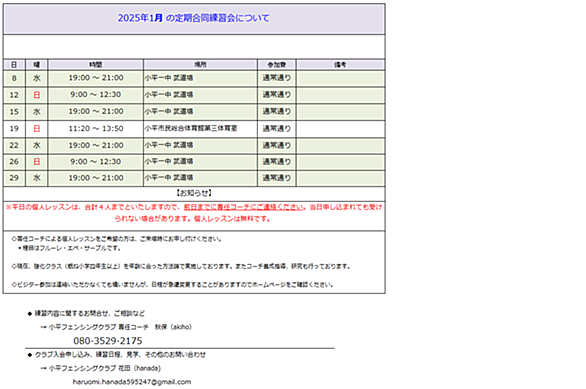The width and height of the screenshot is (586, 389).
Task: Click the red "日" weekday in the 19th row
Action: tap(37, 129)
